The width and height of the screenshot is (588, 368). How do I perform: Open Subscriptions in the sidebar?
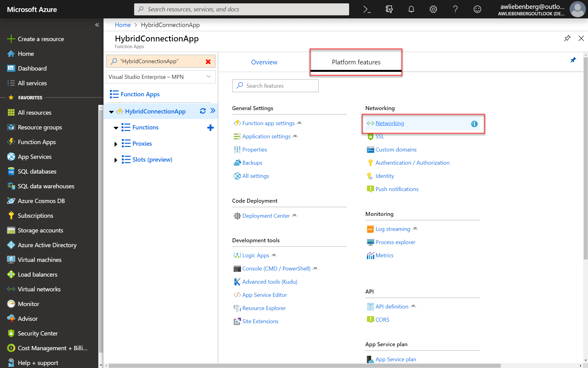tap(36, 216)
